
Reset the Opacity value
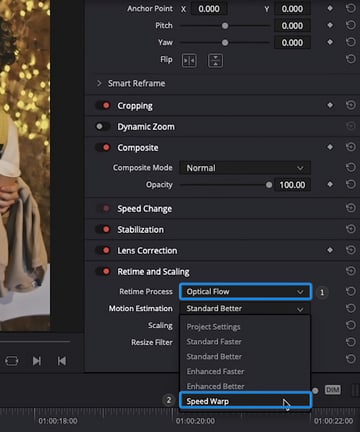[351, 184]
